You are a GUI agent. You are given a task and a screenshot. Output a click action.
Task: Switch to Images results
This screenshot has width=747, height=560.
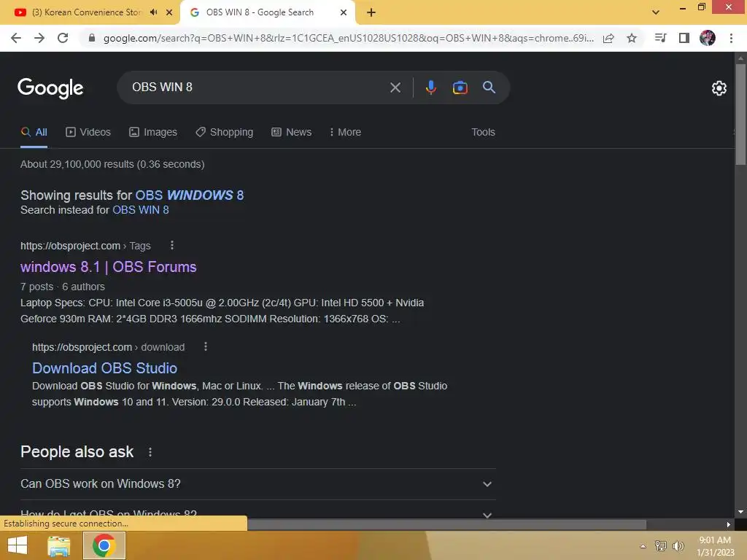(153, 133)
